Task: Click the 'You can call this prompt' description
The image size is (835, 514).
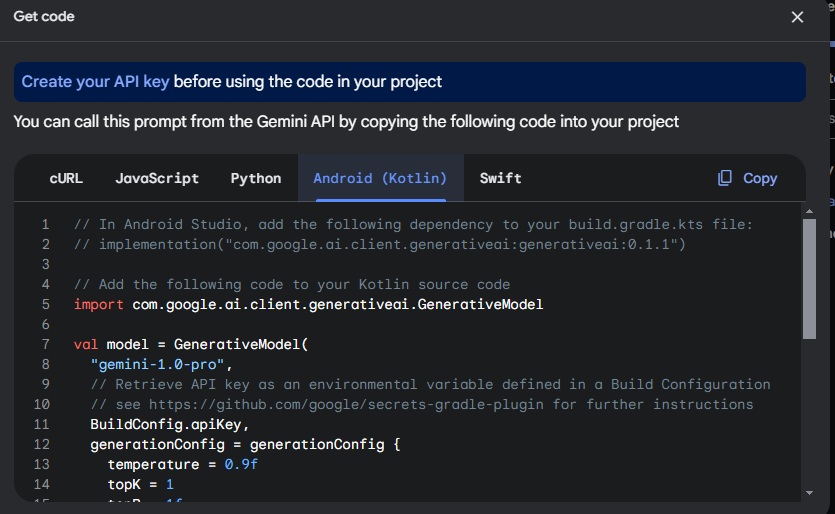Action: pyautogui.click(x=346, y=122)
